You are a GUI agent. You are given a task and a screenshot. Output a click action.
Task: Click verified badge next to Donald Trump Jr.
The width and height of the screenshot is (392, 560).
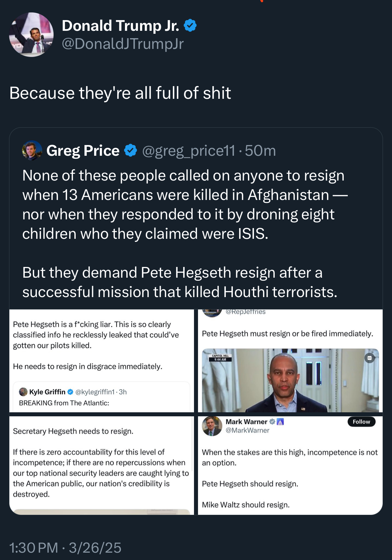click(x=190, y=25)
